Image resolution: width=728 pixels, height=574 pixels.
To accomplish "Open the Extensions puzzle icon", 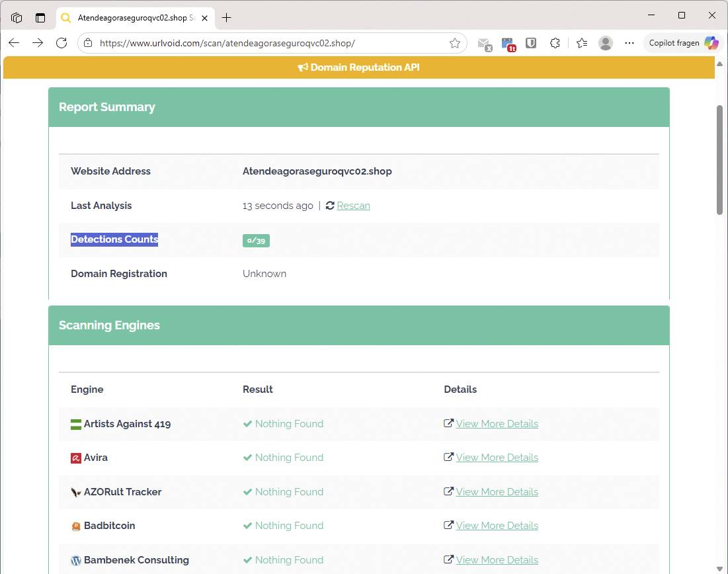I will point(554,42).
